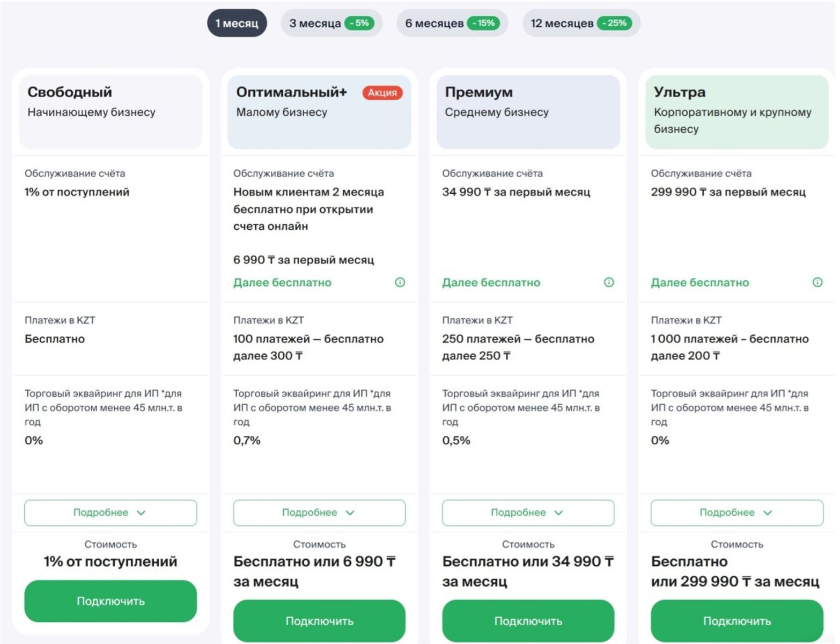840x644 pixels.
Task: Click the red Акция badge
Action: click(382, 93)
